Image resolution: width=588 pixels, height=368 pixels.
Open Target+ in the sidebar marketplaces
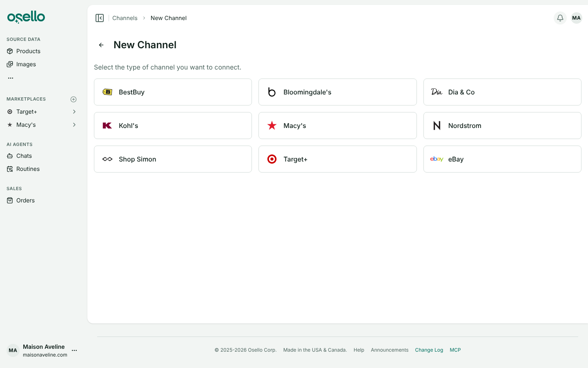(27, 112)
